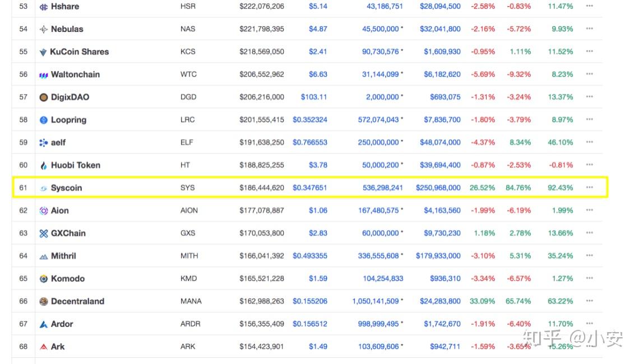Click Syscoin's market cap $186,444,620

coord(262,188)
